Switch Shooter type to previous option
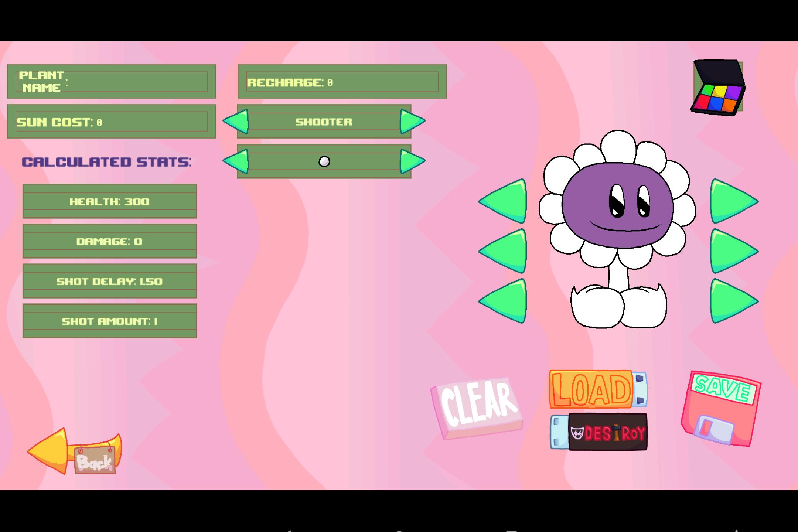This screenshot has height=532, width=798. coord(236,121)
